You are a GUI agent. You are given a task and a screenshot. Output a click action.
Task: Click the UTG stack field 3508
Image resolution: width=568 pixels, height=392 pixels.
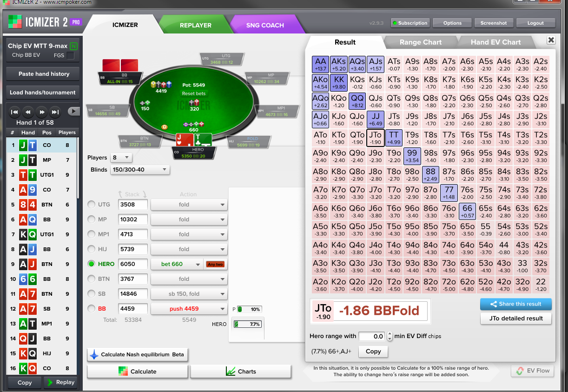tap(133, 205)
